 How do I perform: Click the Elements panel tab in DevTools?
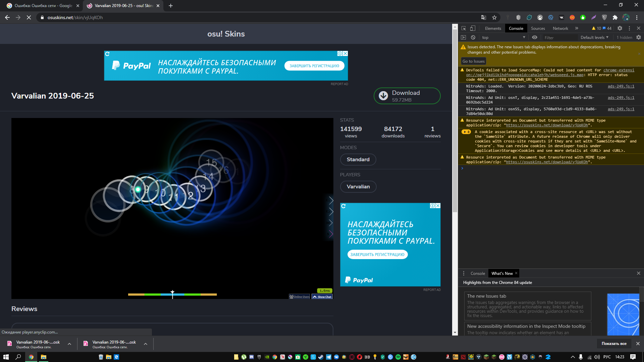(492, 28)
